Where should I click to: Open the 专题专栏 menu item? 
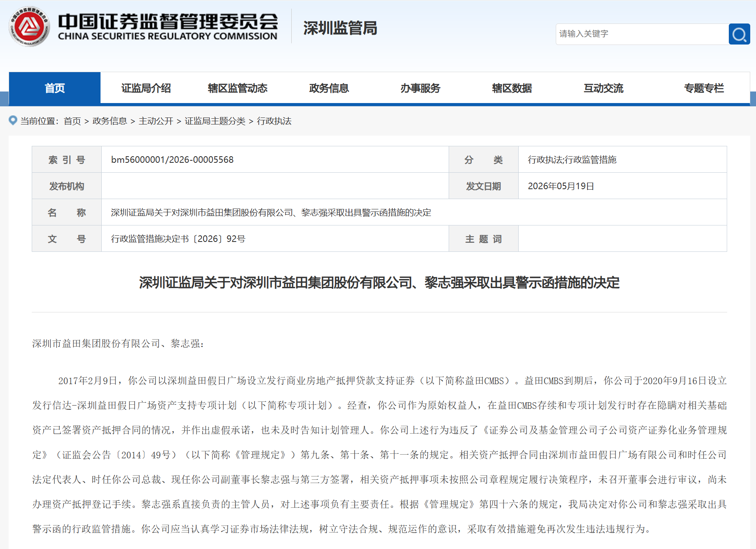coord(704,88)
